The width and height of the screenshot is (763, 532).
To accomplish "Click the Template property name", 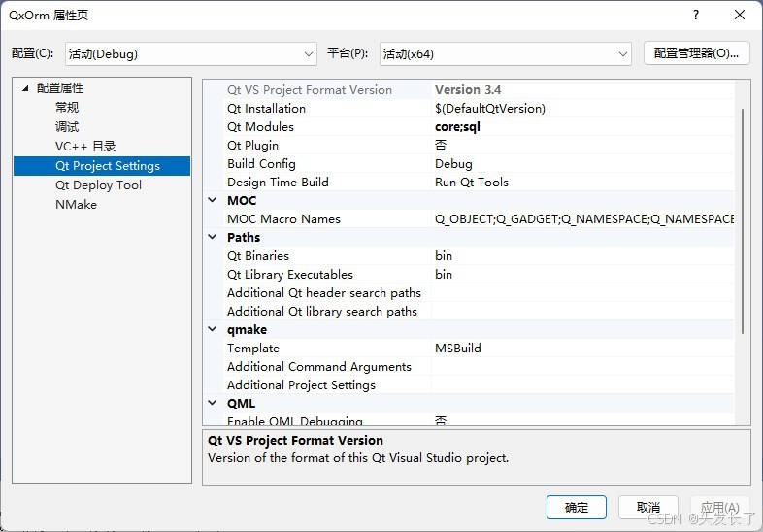I will [x=253, y=349].
